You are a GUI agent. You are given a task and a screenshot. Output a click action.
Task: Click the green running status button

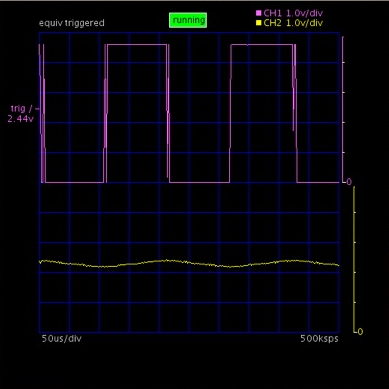click(188, 20)
